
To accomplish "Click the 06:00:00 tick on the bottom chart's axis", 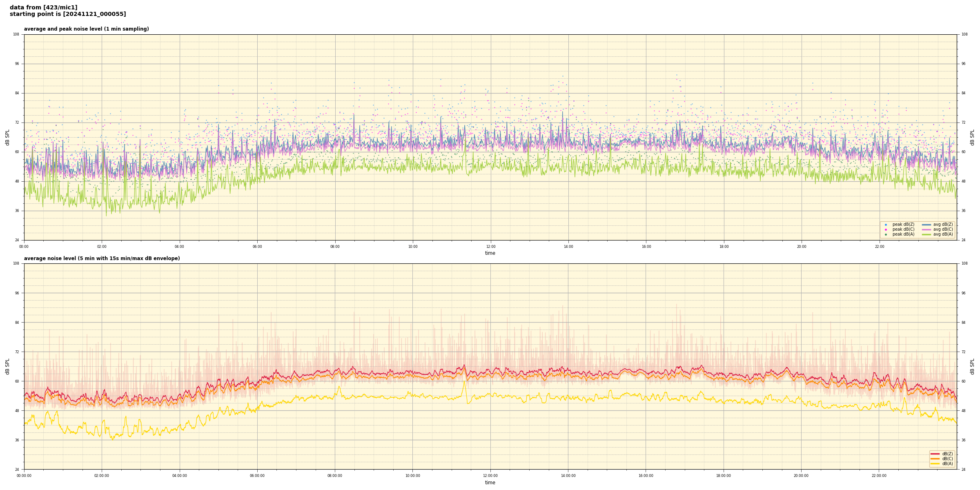I will pyautogui.click(x=257, y=476).
